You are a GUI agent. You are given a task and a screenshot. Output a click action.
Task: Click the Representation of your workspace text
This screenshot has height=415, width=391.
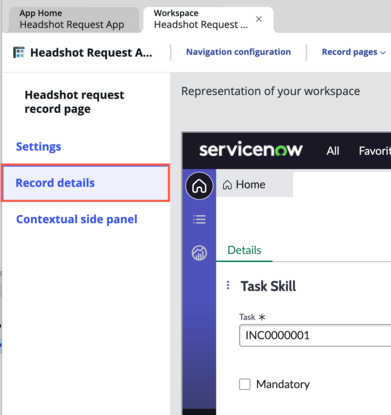[x=270, y=91]
